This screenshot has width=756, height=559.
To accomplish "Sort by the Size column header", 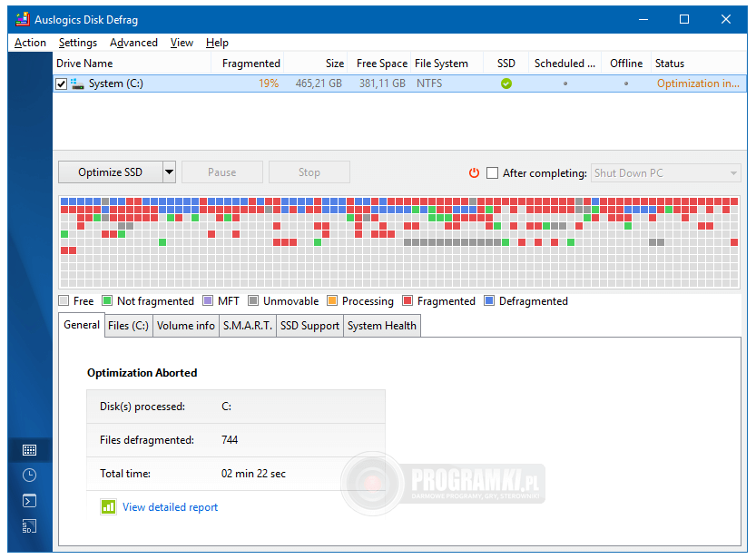I will 315,64.
